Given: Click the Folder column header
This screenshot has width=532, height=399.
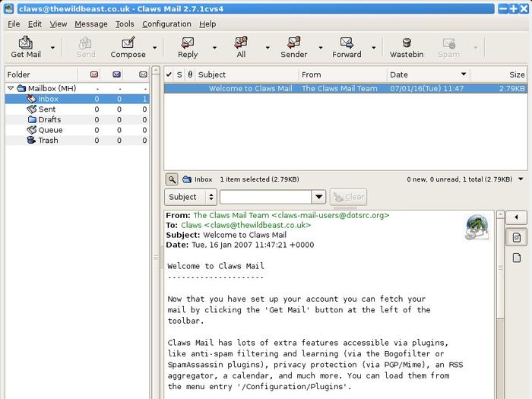Looking at the screenshot, I should pyautogui.click(x=41, y=74).
